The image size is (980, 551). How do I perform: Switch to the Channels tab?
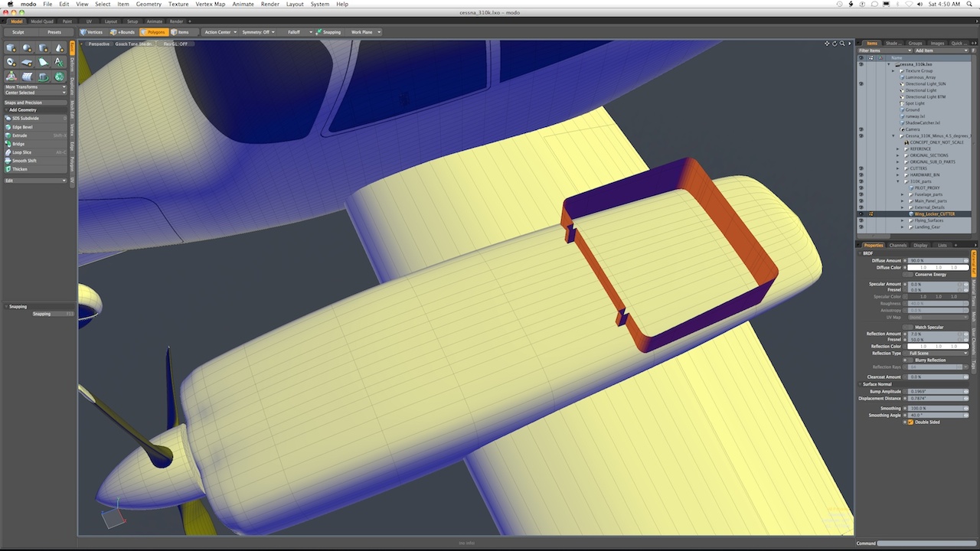pyautogui.click(x=897, y=245)
